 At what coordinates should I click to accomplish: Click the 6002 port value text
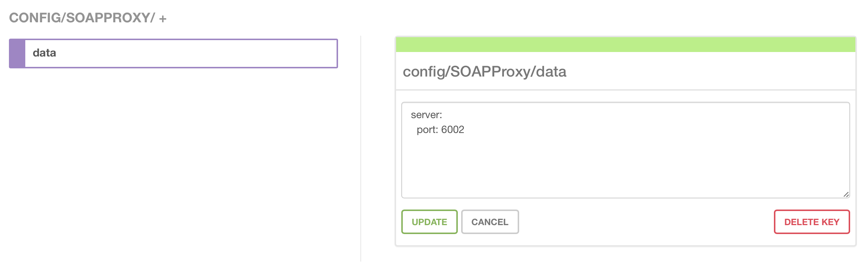pyautogui.click(x=453, y=130)
